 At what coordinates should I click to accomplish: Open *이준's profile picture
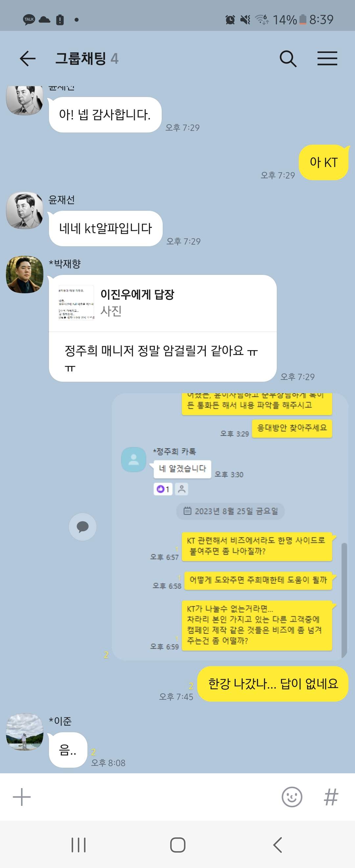(25, 732)
